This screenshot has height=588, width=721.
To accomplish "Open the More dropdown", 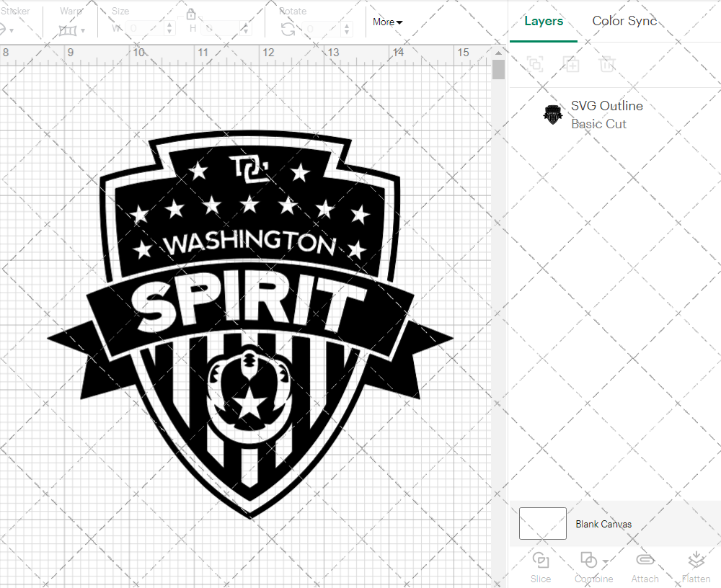I will pos(387,22).
